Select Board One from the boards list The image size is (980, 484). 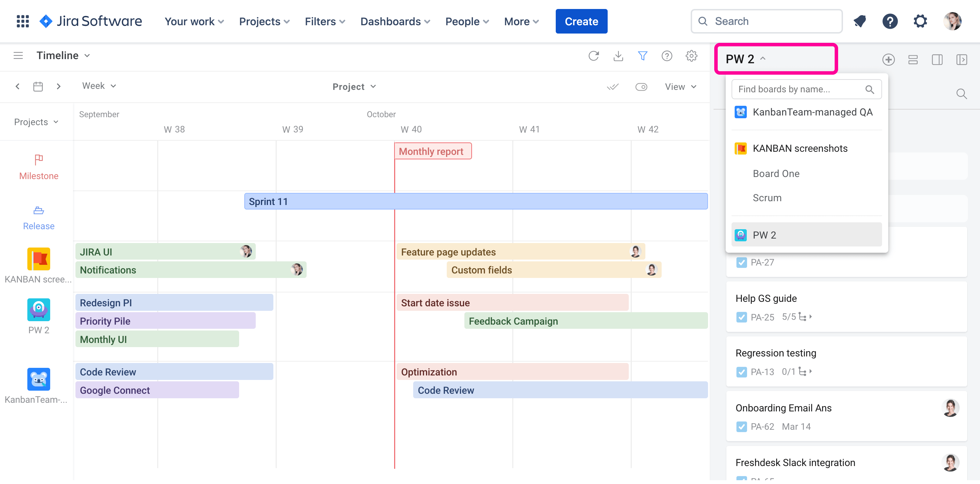click(x=776, y=173)
